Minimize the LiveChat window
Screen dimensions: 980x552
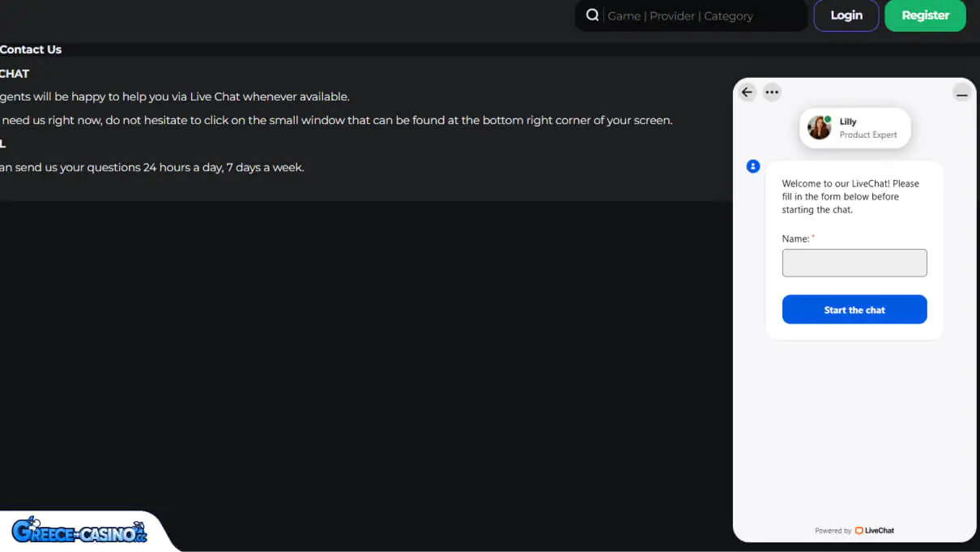962,93
